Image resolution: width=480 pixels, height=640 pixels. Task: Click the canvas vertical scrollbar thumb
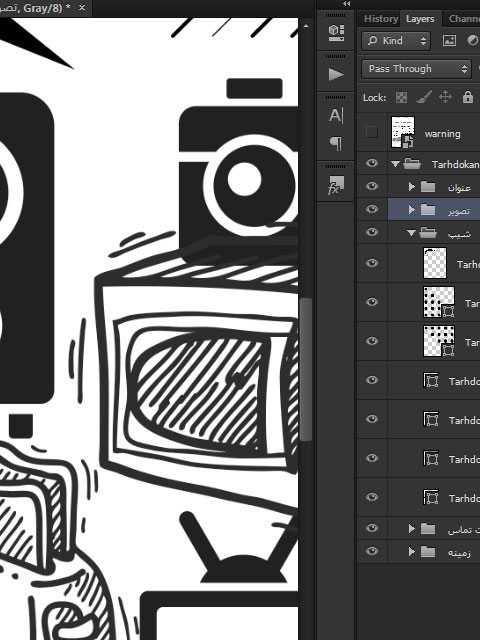click(306, 369)
